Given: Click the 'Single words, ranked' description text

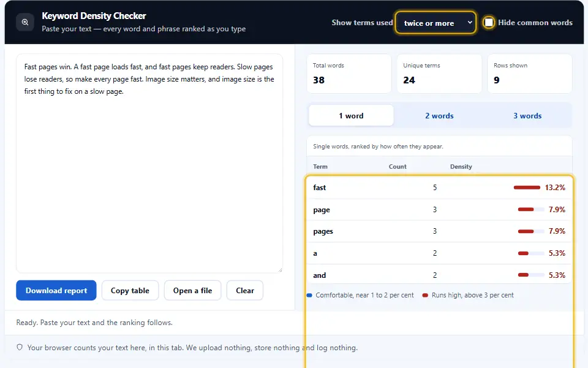Looking at the screenshot, I should click(378, 147).
